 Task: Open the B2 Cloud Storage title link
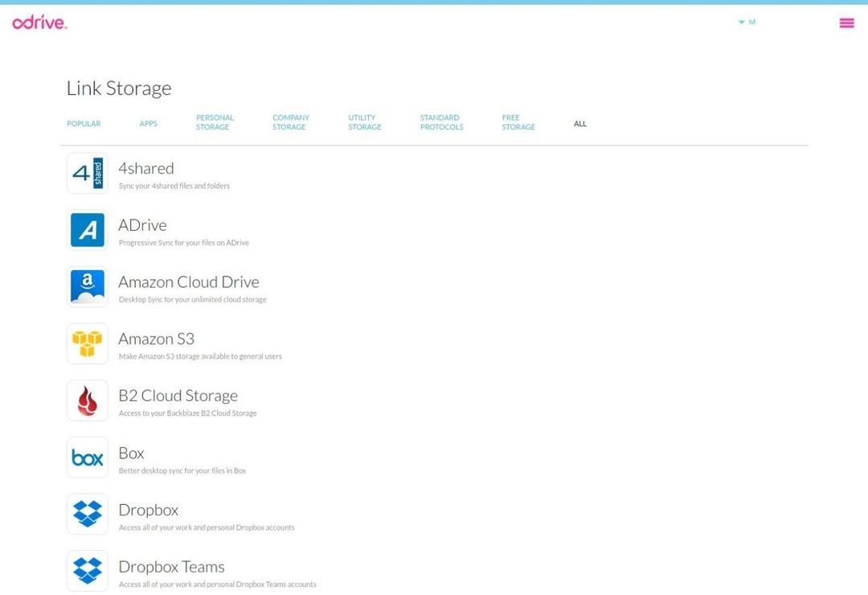click(178, 396)
